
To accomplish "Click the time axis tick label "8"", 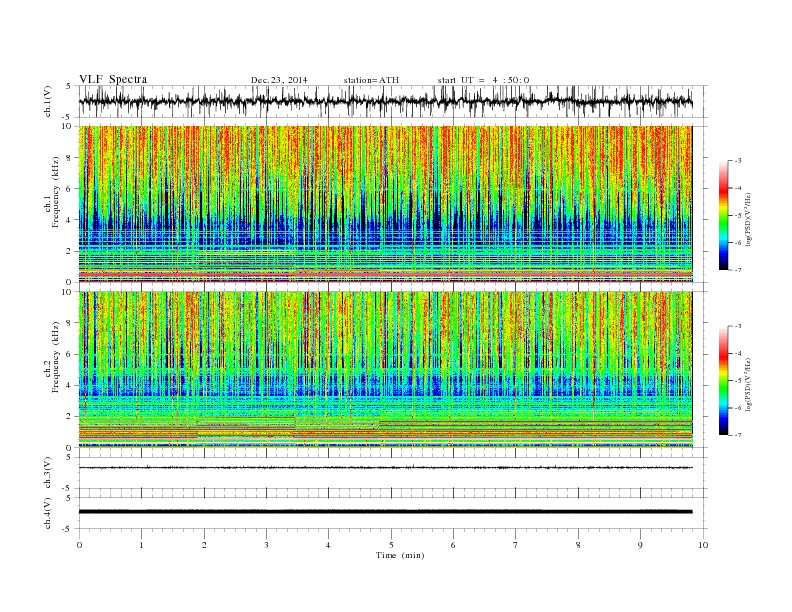I will [578, 545].
